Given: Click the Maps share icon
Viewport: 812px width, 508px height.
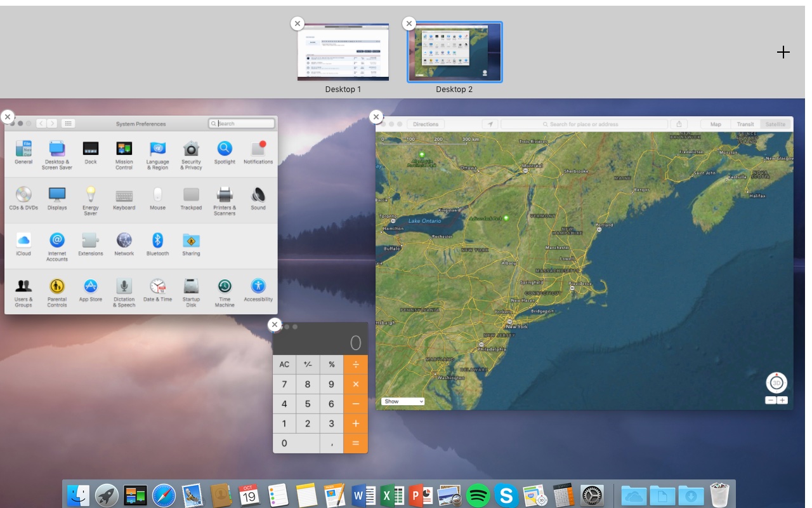Looking at the screenshot, I should click(679, 124).
